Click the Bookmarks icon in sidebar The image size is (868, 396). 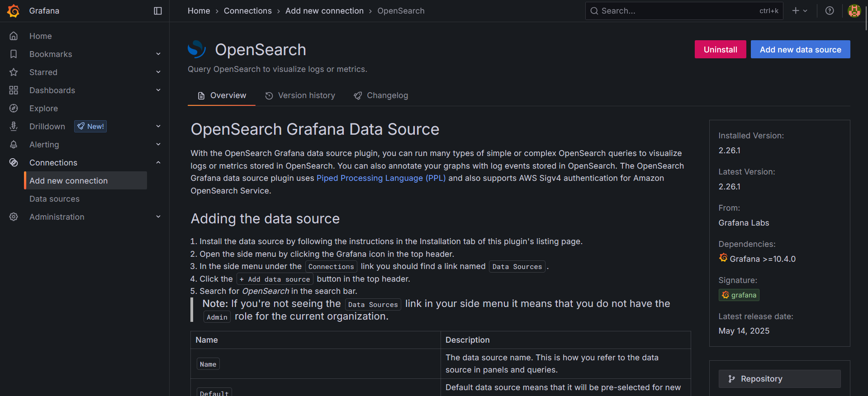(x=14, y=54)
